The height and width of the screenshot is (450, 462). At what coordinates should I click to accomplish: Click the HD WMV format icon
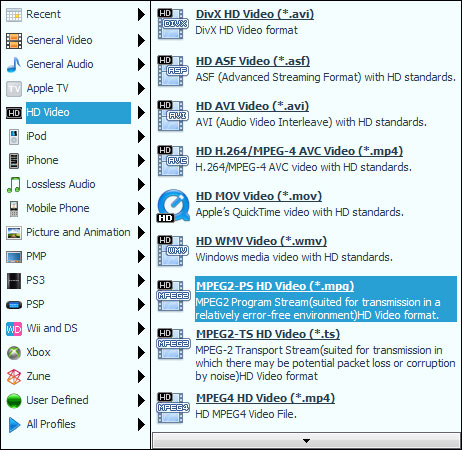coord(173,251)
